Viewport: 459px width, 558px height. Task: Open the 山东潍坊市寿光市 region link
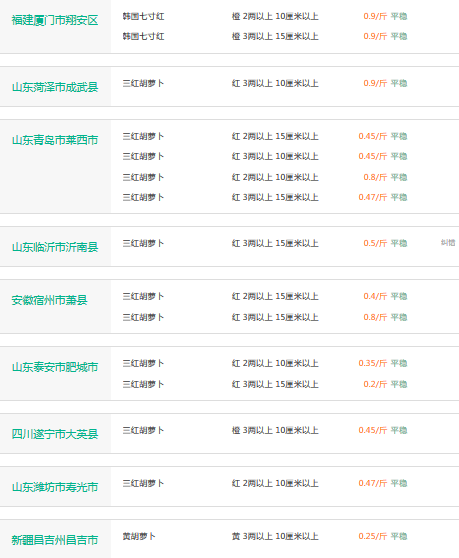[x=55, y=487]
